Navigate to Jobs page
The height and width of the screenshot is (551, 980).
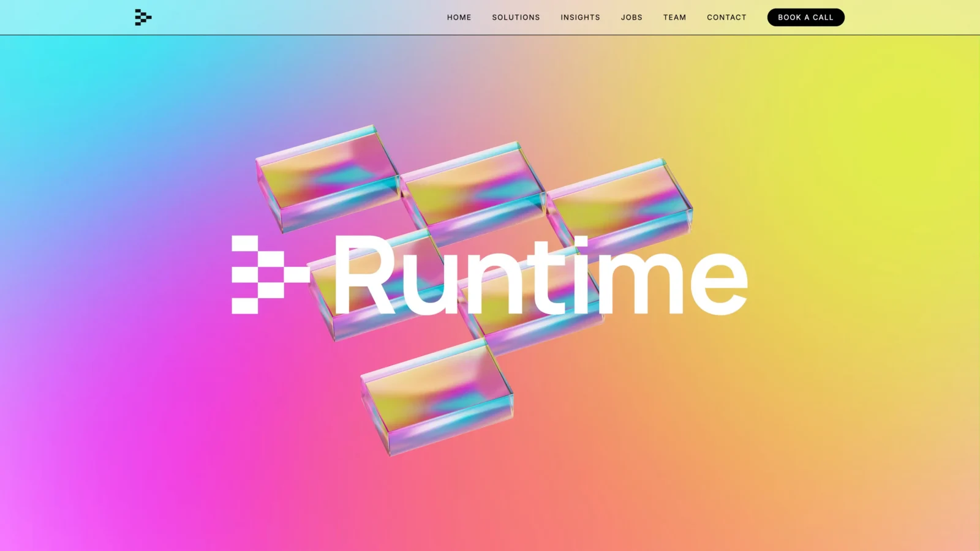click(x=631, y=17)
